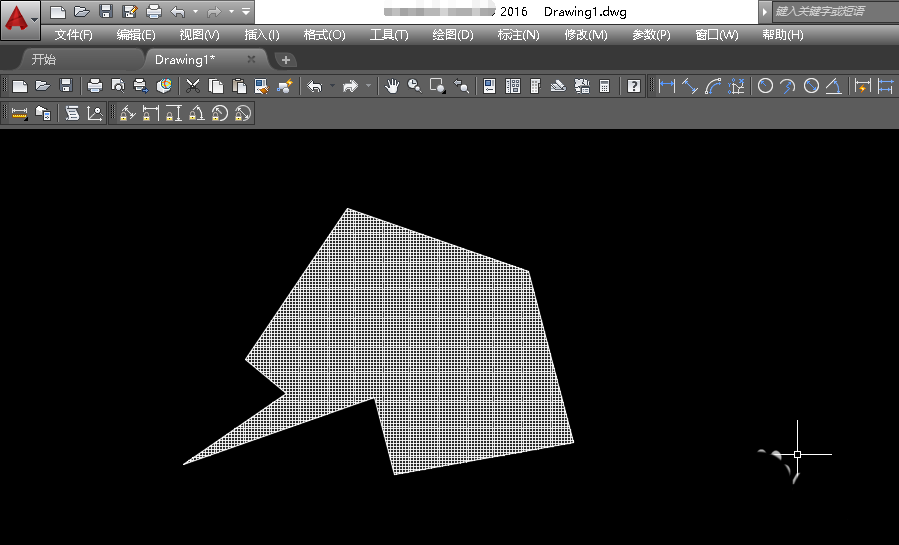Click Save in the standard toolbar
This screenshot has width=899, height=545.
pyautogui.click(x=66, y=86)
